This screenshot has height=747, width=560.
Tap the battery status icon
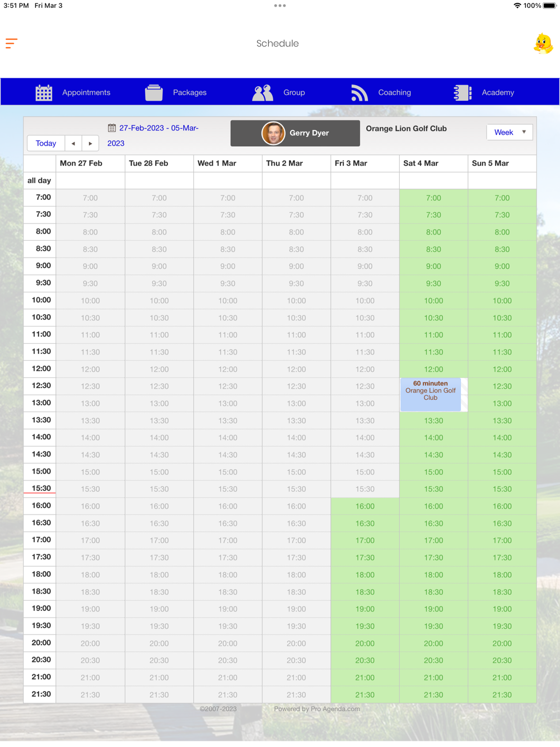pos(549,6)
